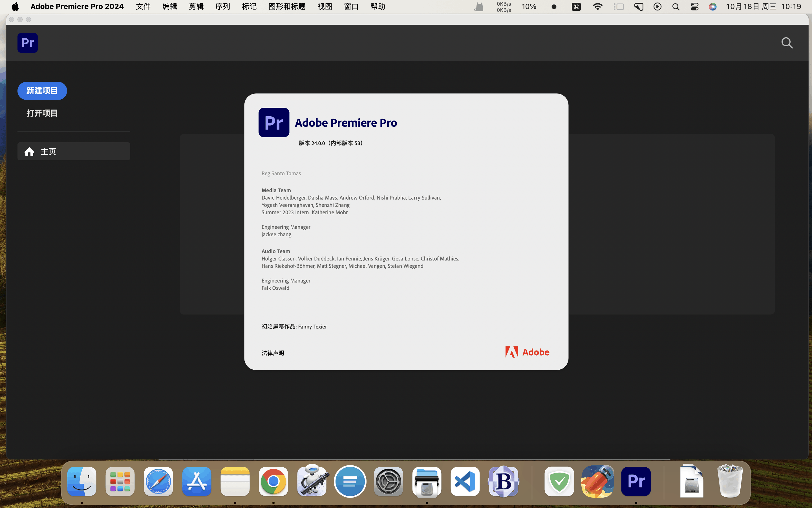Screen dimensions: 812x508
Task: Open the 帮助 menu
Action: pyautogui.click(x=378, y=7)
